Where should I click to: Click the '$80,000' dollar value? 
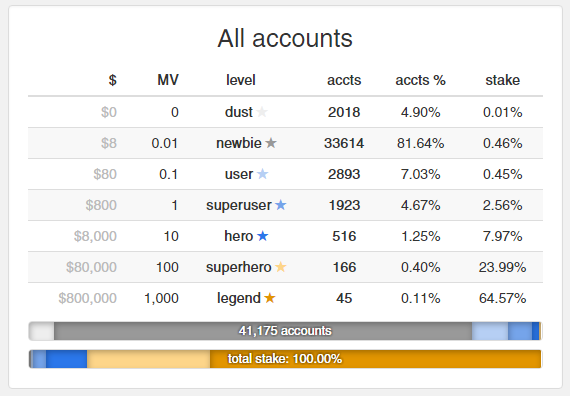pos(92,267)
